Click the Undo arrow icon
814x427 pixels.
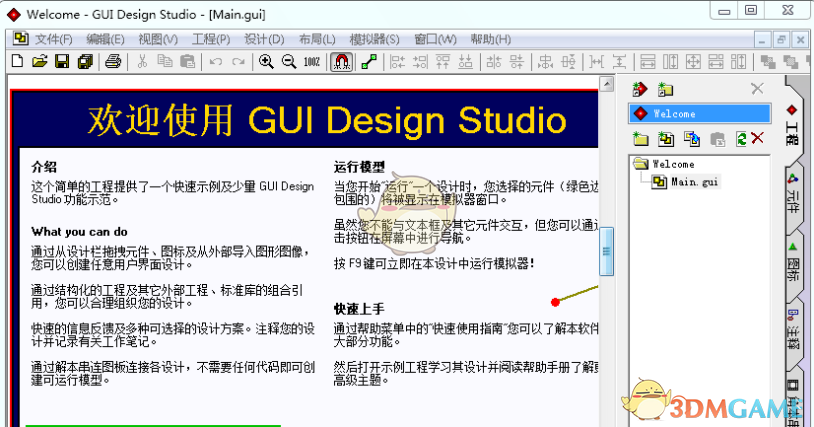(x=215, y=62)
